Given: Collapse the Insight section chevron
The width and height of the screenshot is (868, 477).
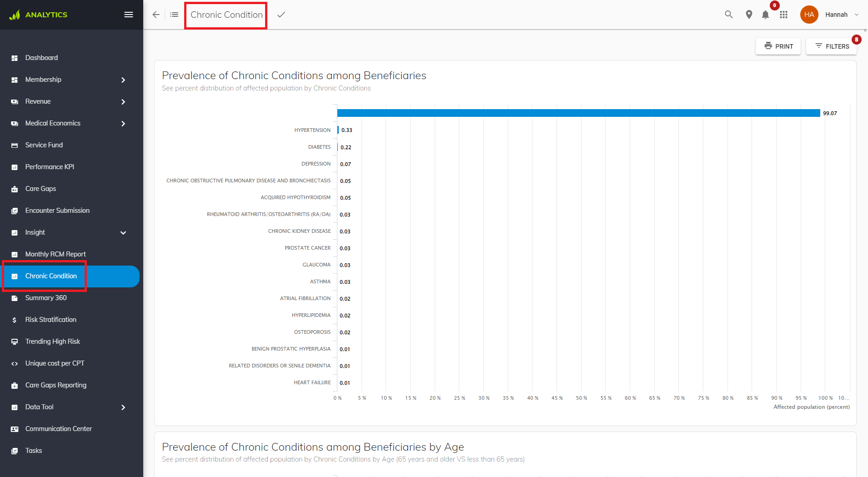Looking at the screenshot, I should point(123,232).
